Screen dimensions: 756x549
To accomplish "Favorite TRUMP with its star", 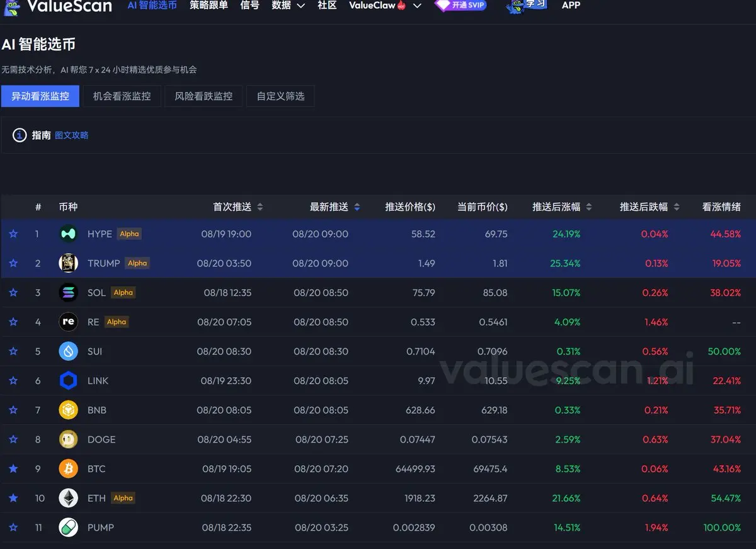I will click(13, 263).
